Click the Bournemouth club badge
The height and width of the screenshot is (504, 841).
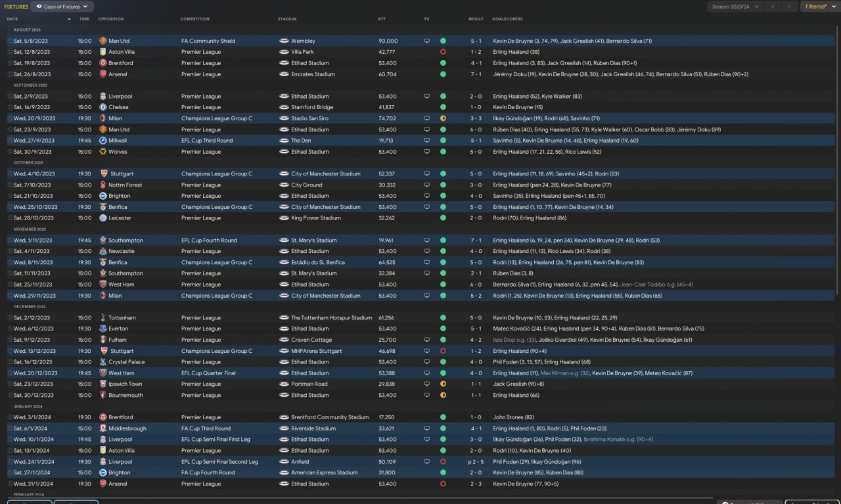click(x=102, y=395)
